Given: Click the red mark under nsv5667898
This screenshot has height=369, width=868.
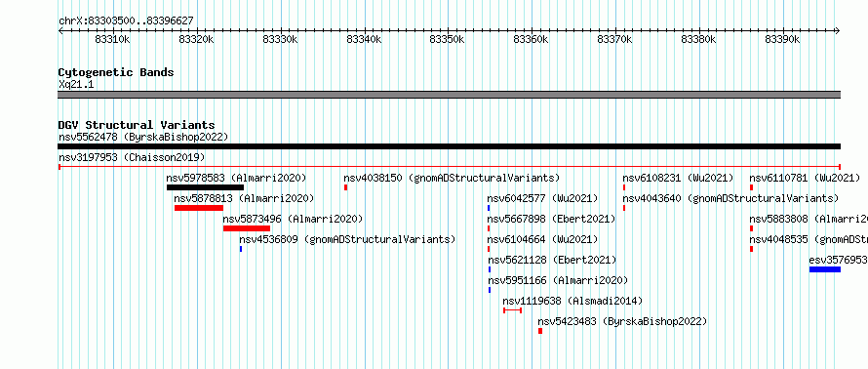Looking at the screenshot, I should pyautogui.click(x=489, y=228).
